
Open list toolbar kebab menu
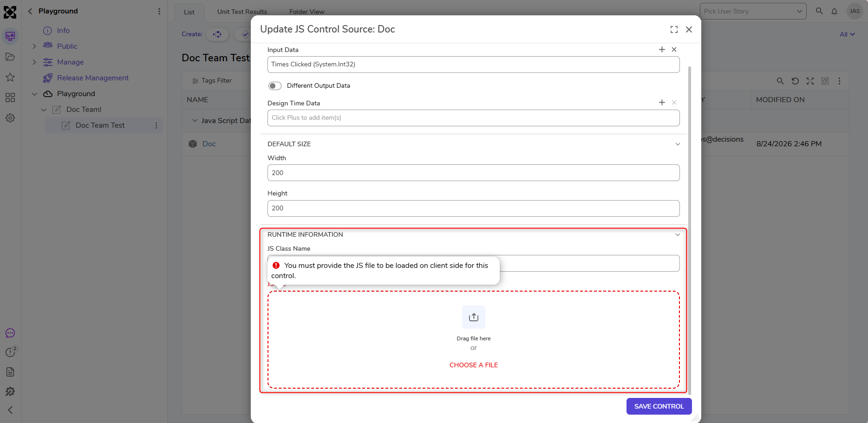(x=839, y=81)
